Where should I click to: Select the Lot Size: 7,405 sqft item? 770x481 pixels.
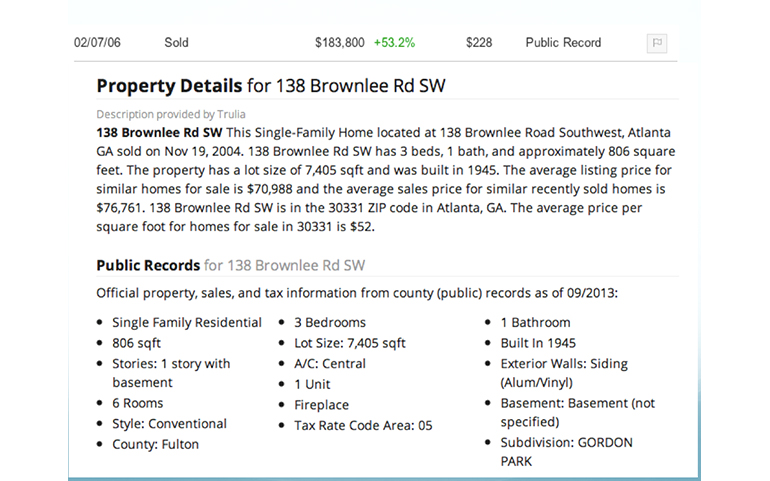click(350, 343)
